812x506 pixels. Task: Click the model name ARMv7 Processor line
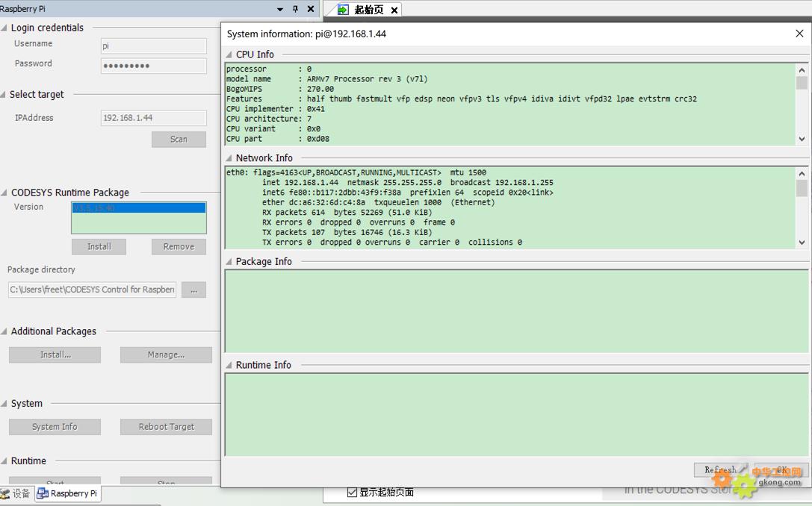click(326, 79)
